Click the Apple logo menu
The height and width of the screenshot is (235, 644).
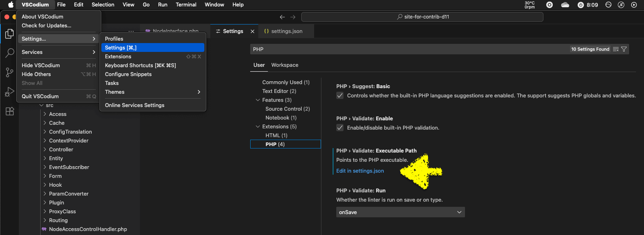[11, 5]
